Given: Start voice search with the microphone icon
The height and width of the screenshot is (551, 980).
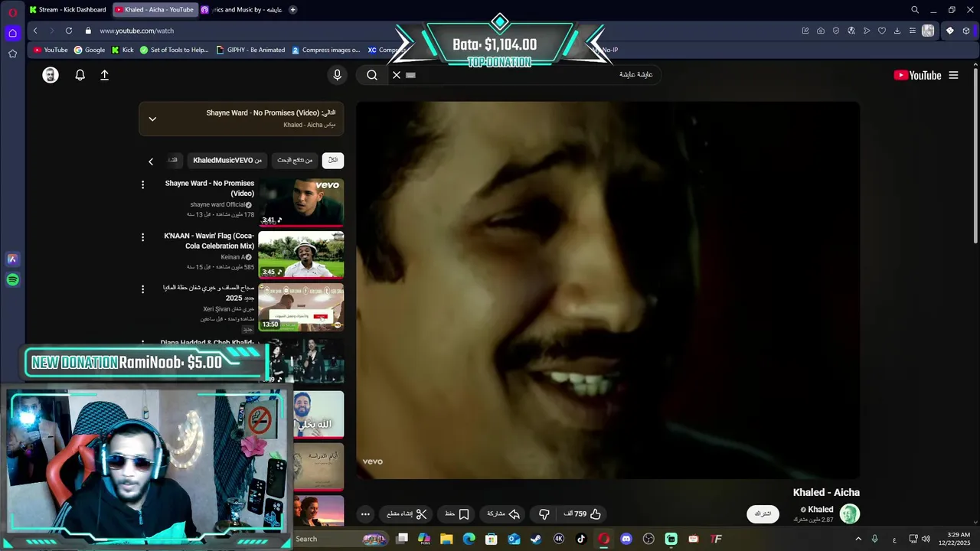Looking at the screenshot, I should pos(337,75).
